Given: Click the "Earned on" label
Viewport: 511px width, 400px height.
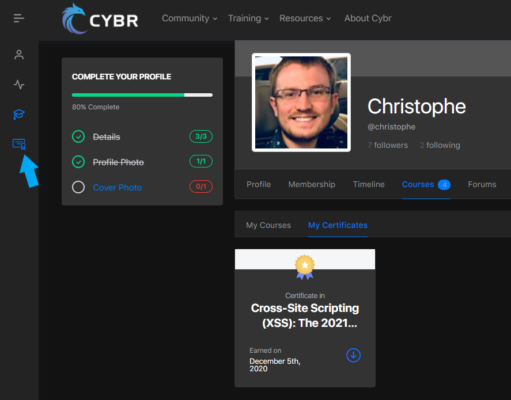Looking at the screenshot, I should 265,351.
